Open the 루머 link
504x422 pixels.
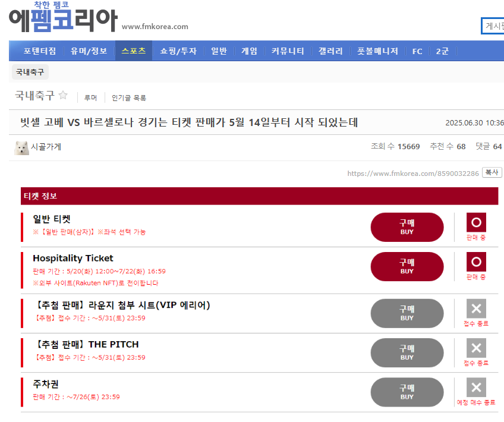pyautogui.click(x=90, y=97)
